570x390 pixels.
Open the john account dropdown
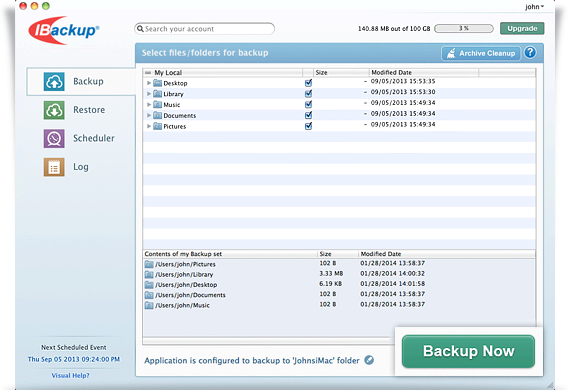(534, 7)
